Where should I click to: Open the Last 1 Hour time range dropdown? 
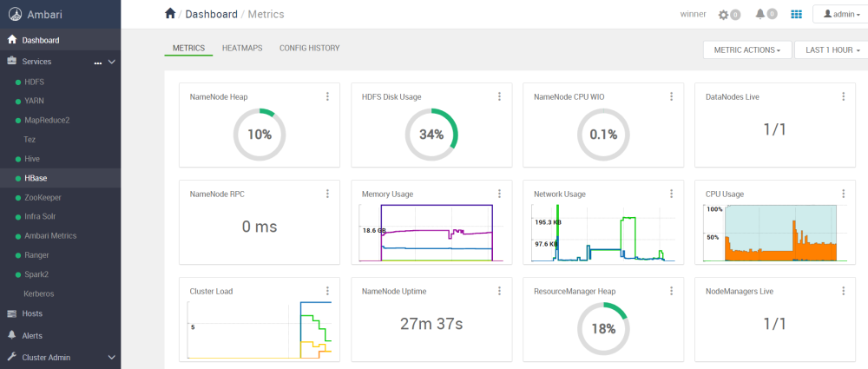[832, 49]
